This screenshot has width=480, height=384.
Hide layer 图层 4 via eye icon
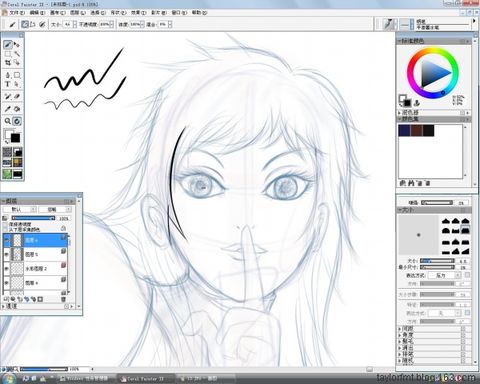6,283
